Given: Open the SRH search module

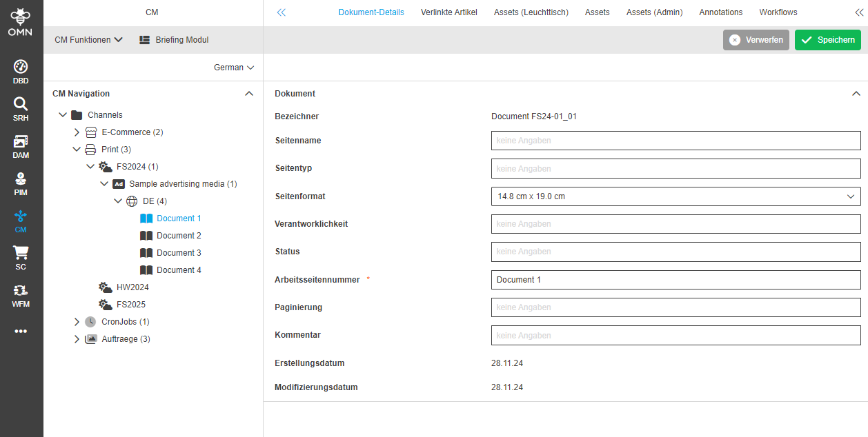Looking at the screenshot, I should pyautogui.click(x=21, y=109).
